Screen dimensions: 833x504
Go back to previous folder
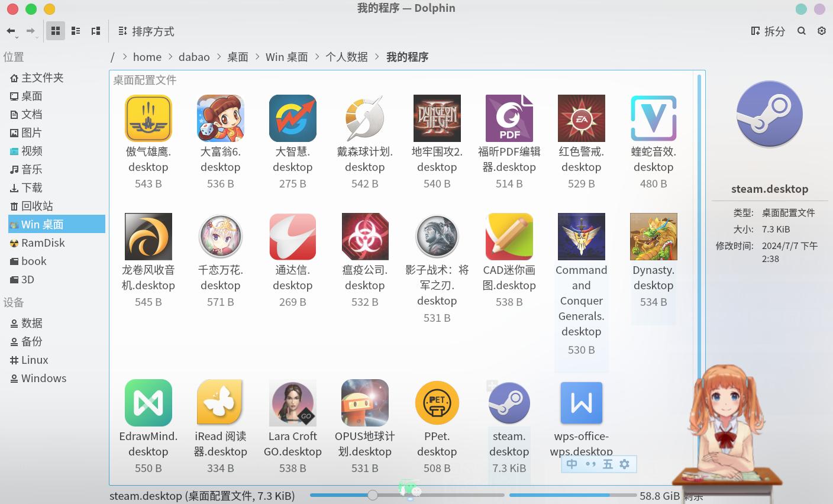[11, 31]
